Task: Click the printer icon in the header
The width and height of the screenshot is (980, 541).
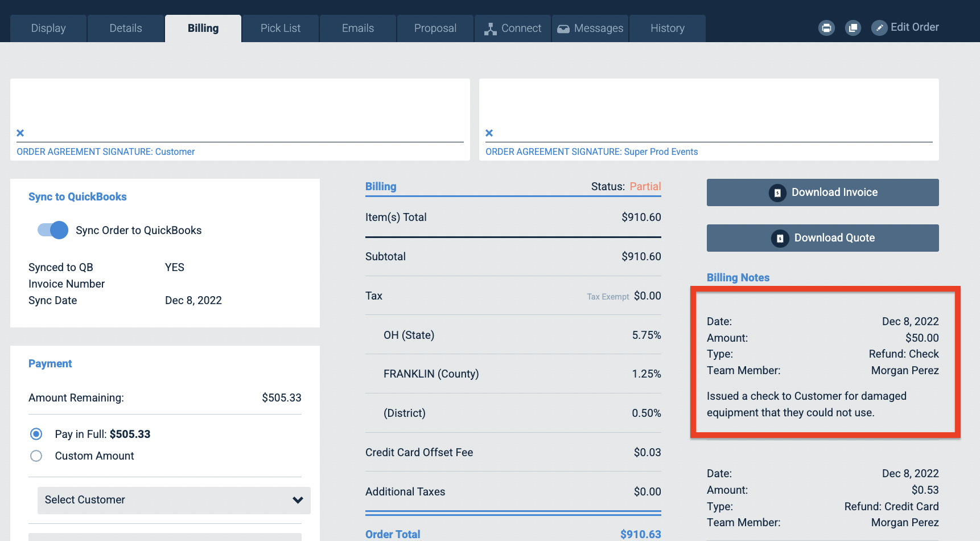Action: pyautogui.click(x=826, y=27)
